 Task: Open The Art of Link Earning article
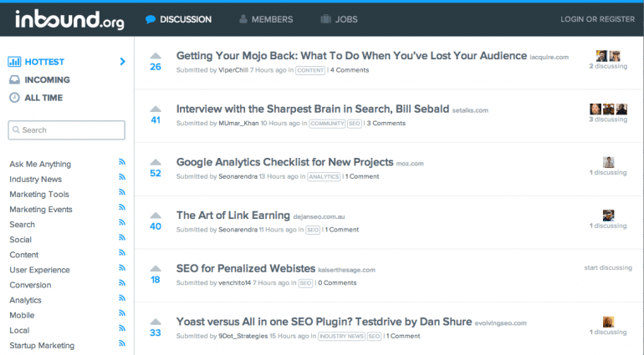tap(233, 216)
